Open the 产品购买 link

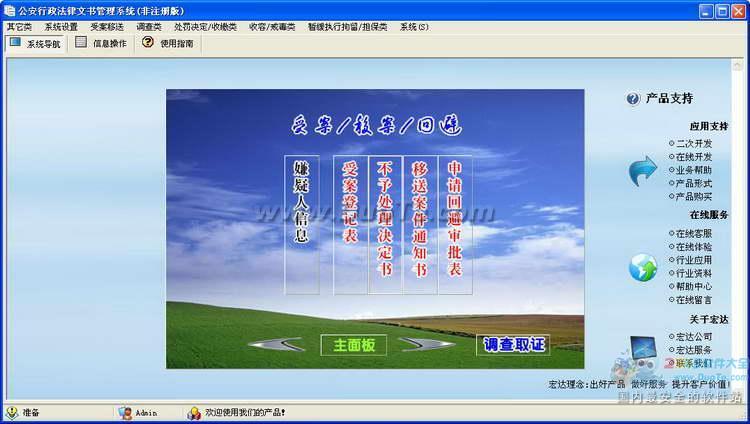click(694, 196)
